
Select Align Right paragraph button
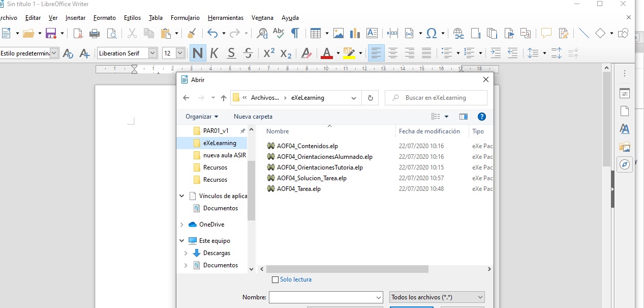coord(410,53)
